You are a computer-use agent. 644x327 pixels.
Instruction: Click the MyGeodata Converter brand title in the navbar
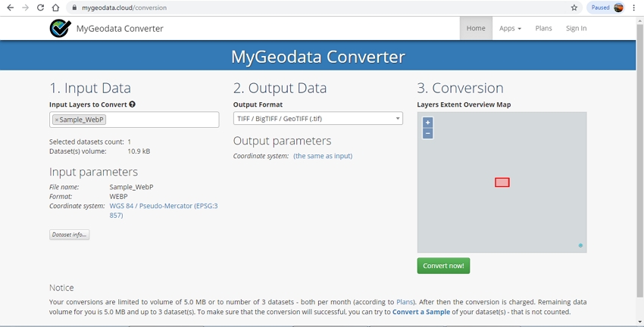[120, 28]
